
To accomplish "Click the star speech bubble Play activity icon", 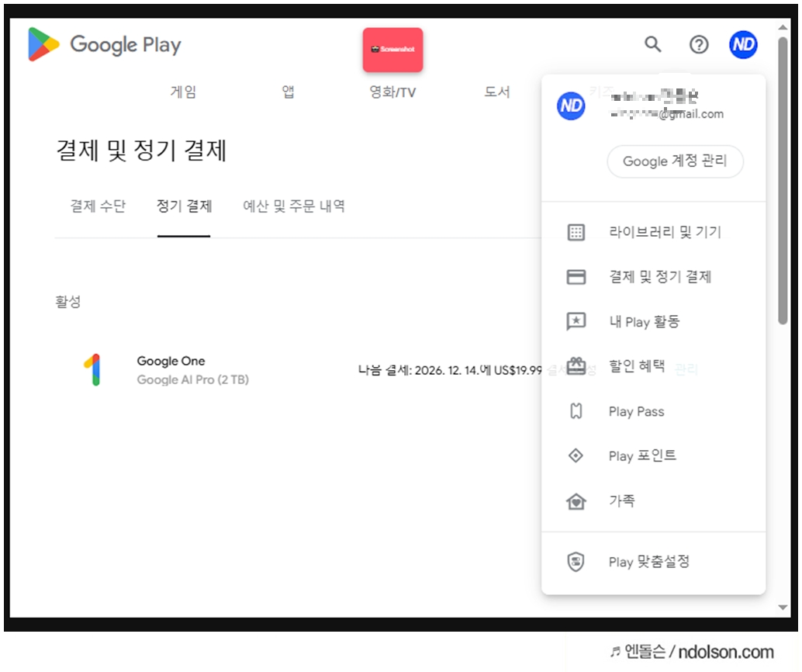I will [x=576, y=321].
